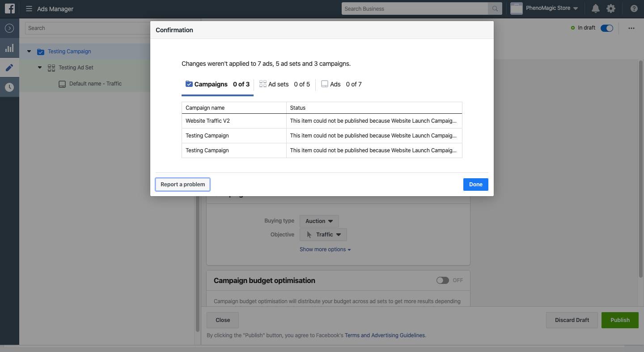Open the settings gear icon
Screen dimensions: 644x352
point(610,9)
